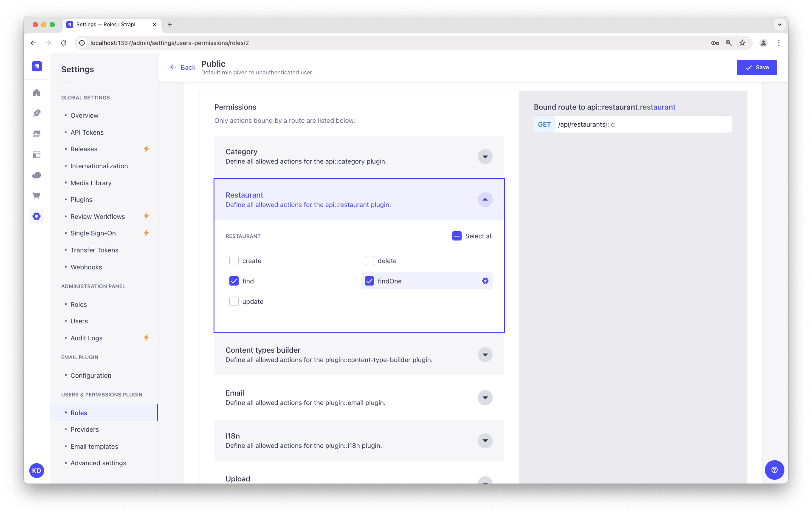Open the findOne advanced settings cog
The height and width of the screenshot is (515, 812).
(x=485, y=281)
